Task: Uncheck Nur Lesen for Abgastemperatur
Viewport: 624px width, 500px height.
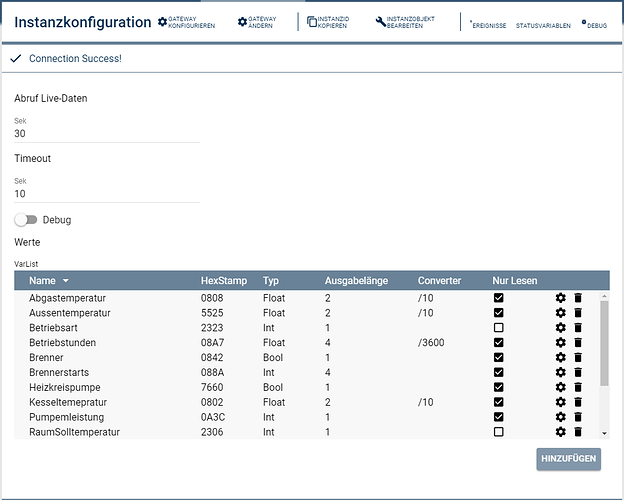Action: 498,298
